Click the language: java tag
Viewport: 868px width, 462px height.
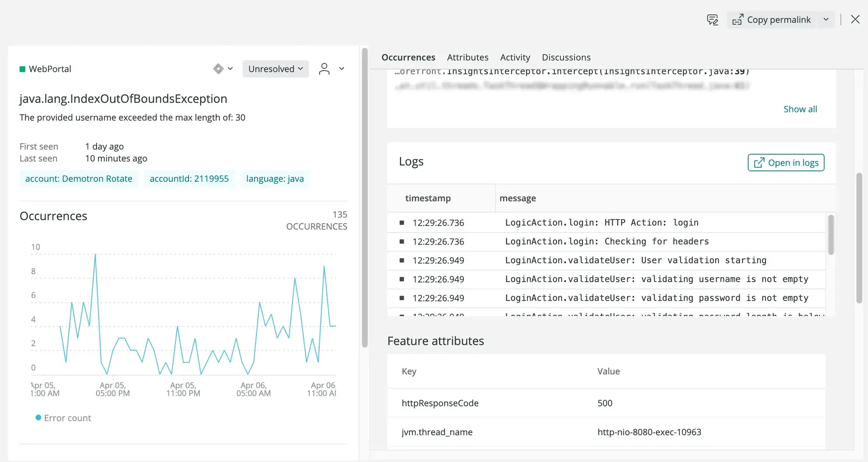coord(275,179)
